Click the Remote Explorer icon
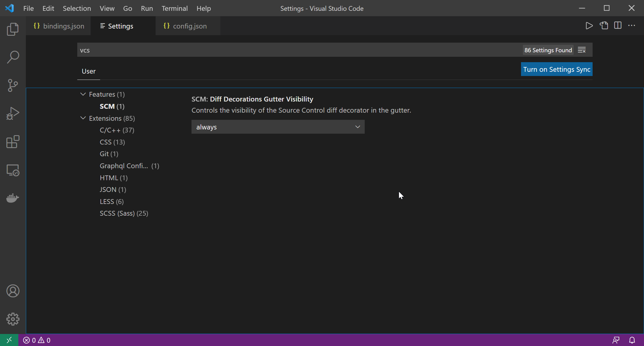644x346 pixels. (x=12, y=170)
